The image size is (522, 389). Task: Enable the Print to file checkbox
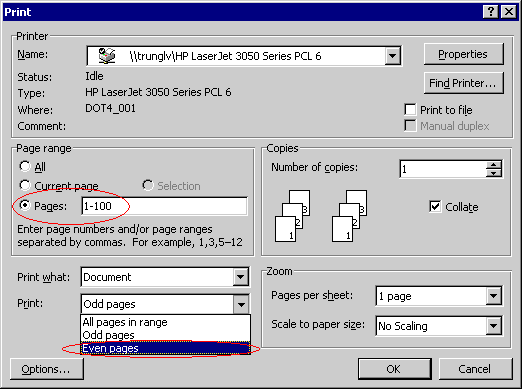pyautogui.click(x=410, y=110)
